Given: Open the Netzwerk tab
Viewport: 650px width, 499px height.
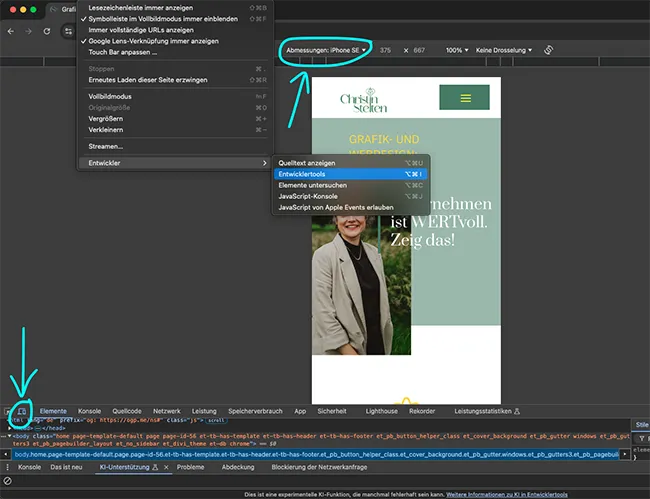Looking at the screenshot, I should (167, 411).
